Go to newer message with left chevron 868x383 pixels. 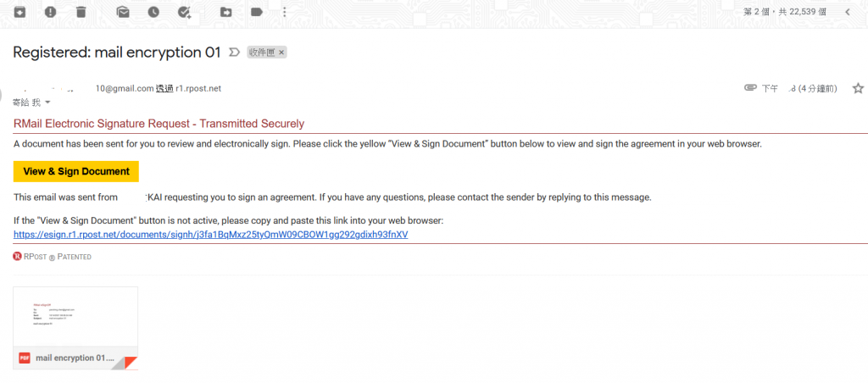tap(847, 12)
